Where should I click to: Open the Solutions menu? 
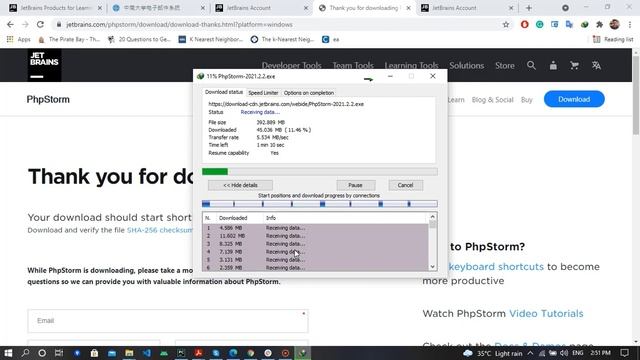[467, 65]
